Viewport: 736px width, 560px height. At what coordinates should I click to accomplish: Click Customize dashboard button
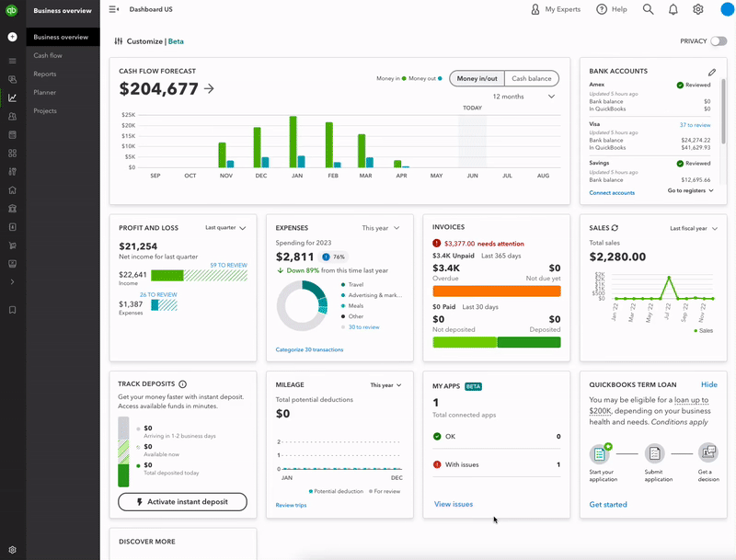pyautogui.click(x=149, y=41)
